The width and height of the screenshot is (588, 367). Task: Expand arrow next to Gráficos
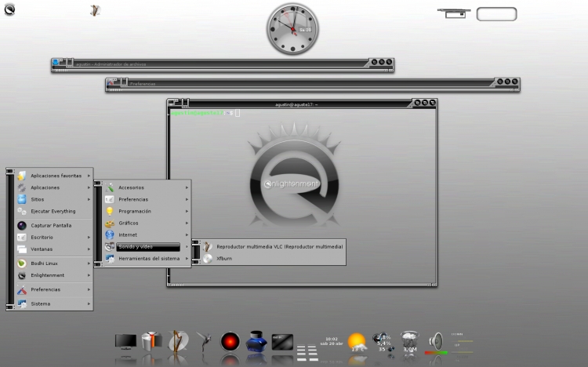click(187, 223)
